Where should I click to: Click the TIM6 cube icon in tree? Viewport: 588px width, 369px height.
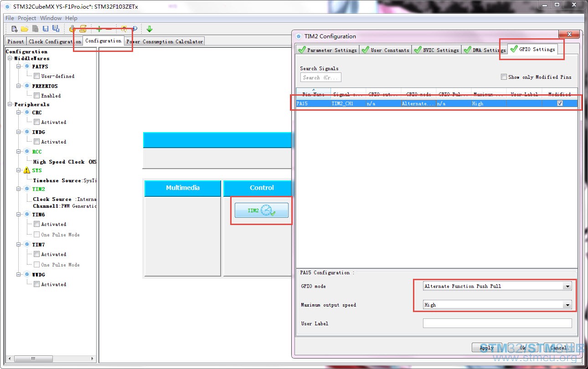click(x=27, y=214)
